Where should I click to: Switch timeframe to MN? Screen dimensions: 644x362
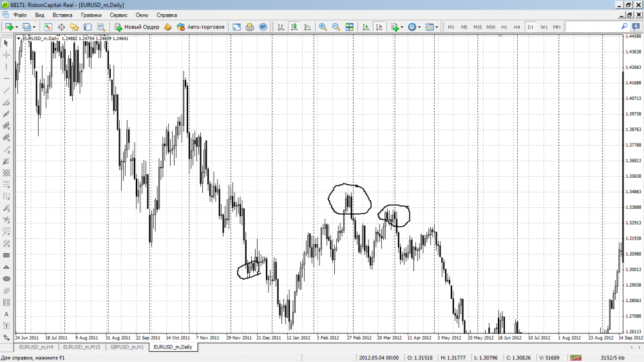tap(556, 27)
